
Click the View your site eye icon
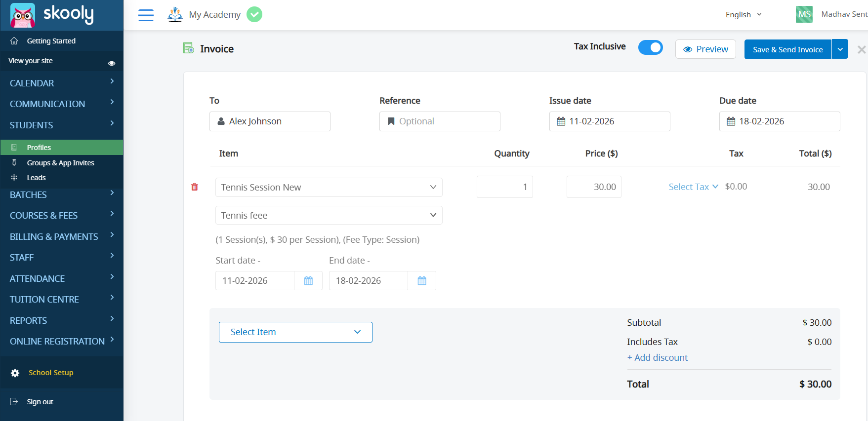(x=112, y=63)
